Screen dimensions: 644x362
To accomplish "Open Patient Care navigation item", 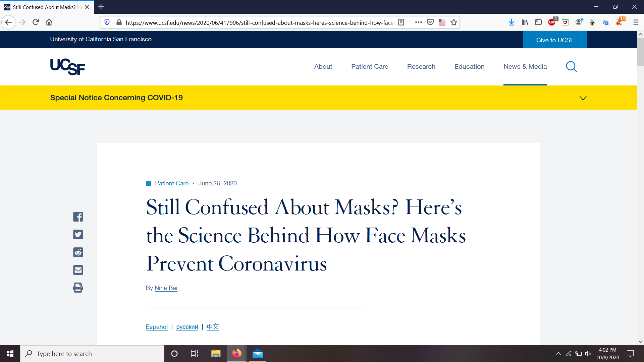I will point(370,67).
